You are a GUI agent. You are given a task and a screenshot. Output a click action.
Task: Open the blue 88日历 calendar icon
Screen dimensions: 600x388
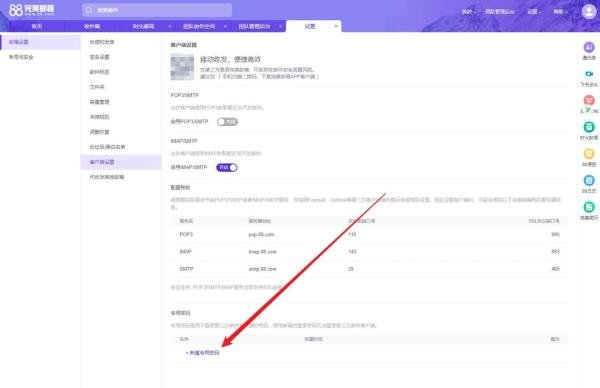(589, 180)
